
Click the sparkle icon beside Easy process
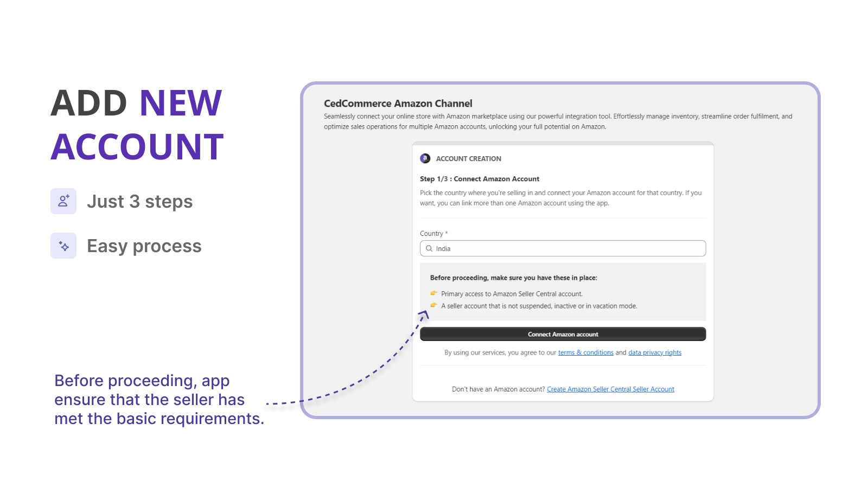coord(63,246)
